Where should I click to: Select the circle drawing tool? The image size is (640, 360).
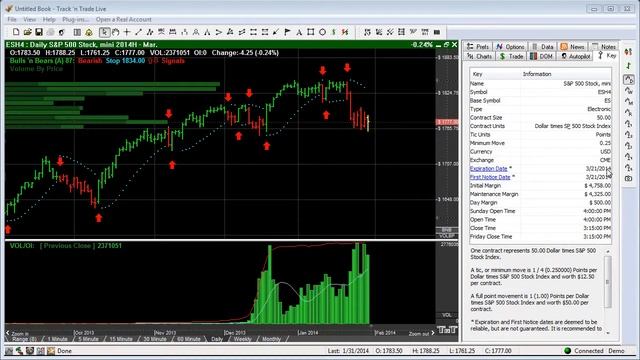[x=322, y=32]
